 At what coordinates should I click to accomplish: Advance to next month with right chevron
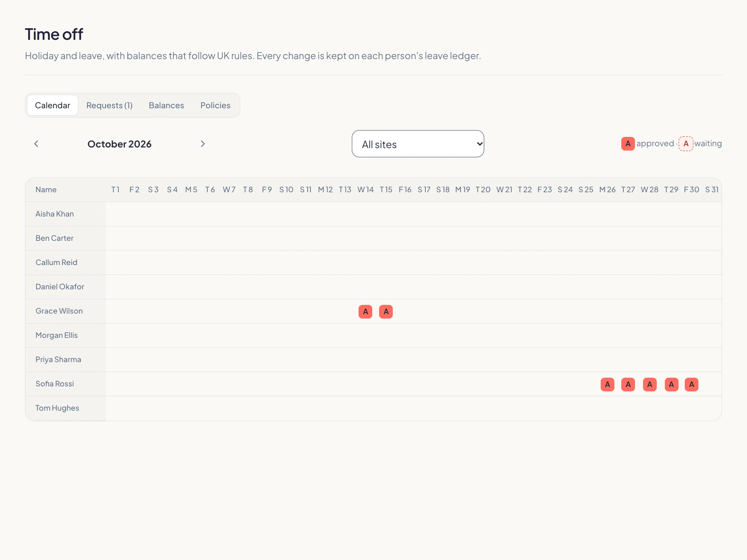[203, 144]
